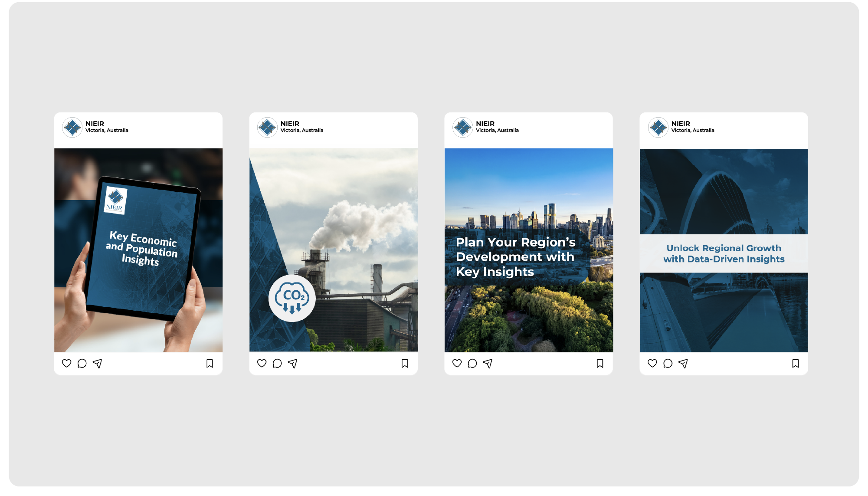Share the tablet post via paper plane

pyautogui.click(x=98, y=363)
